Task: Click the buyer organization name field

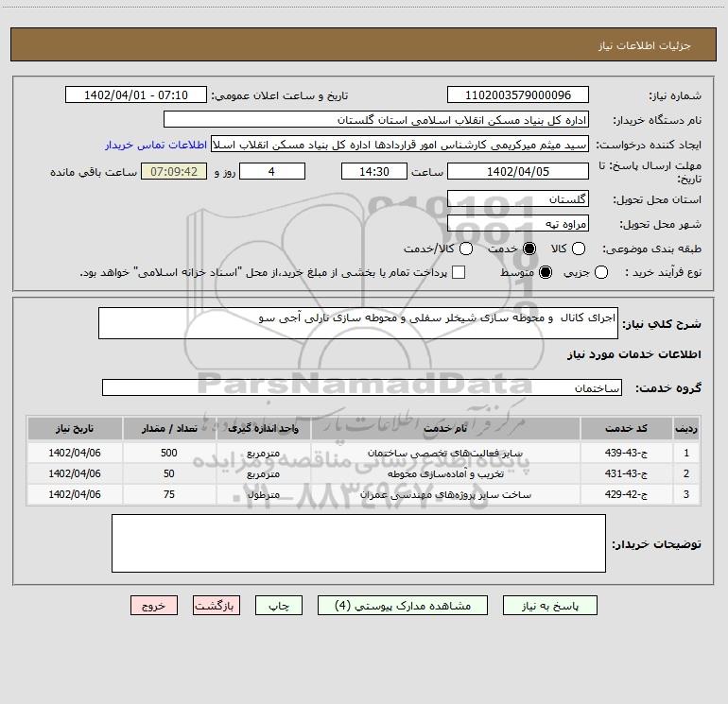Action: (376, 120)
